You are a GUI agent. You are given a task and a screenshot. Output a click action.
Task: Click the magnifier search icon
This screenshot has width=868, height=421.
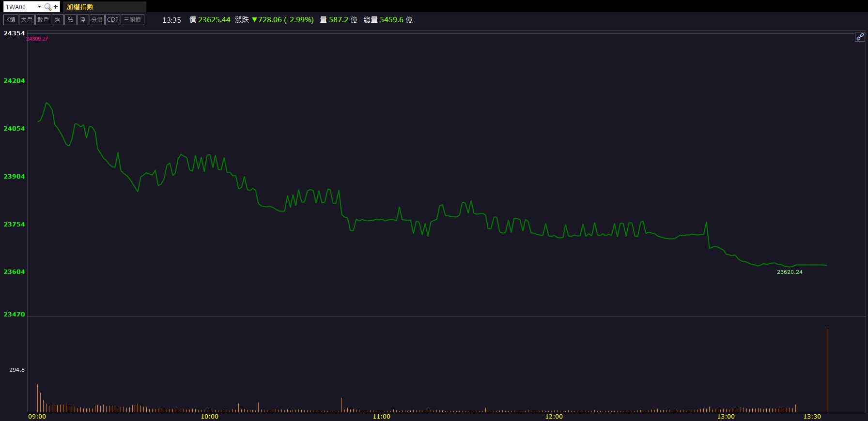tap(47, 7)
